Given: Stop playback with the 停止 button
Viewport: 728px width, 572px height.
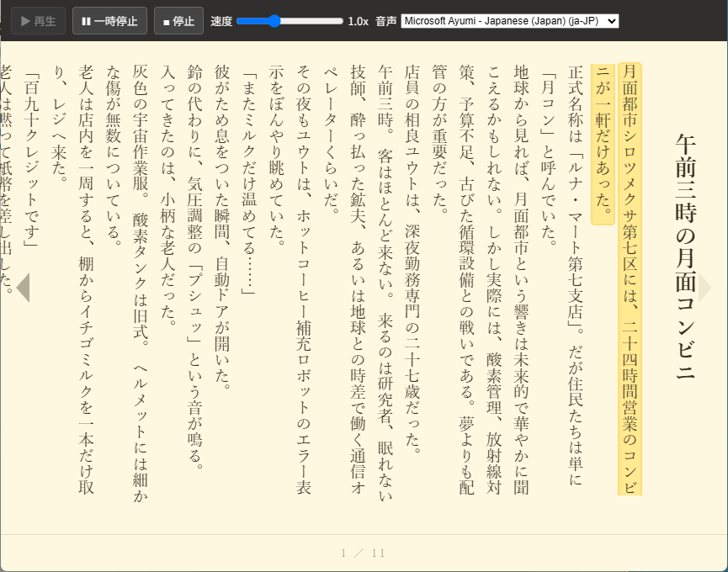Looking at the screenshot, I should click(x=178, y=21).
